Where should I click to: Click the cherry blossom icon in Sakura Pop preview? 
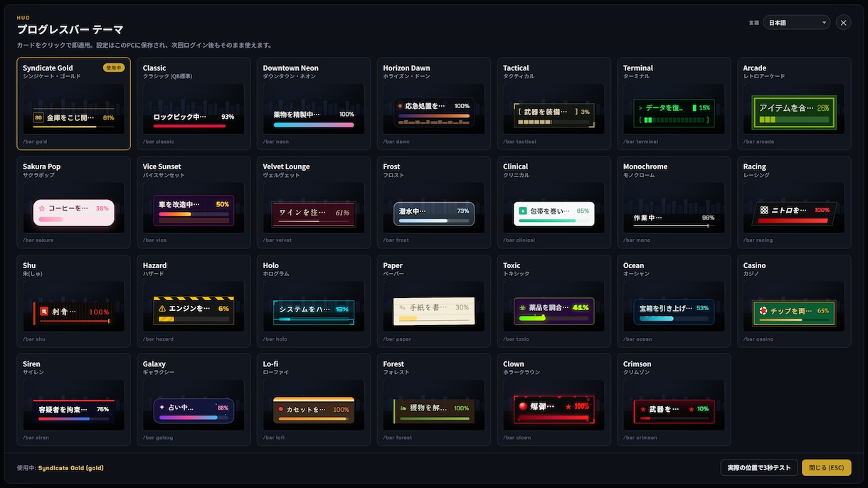pos(42,208)
